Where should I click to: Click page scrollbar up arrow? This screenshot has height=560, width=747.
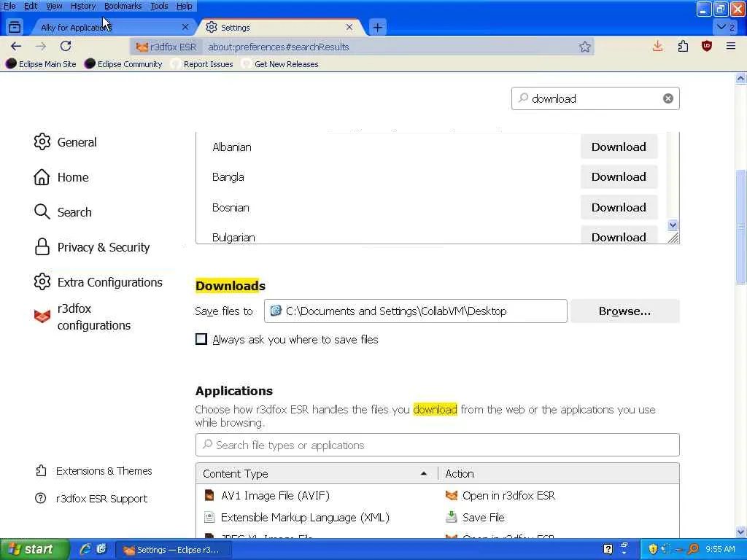click(x=741, y=77)
